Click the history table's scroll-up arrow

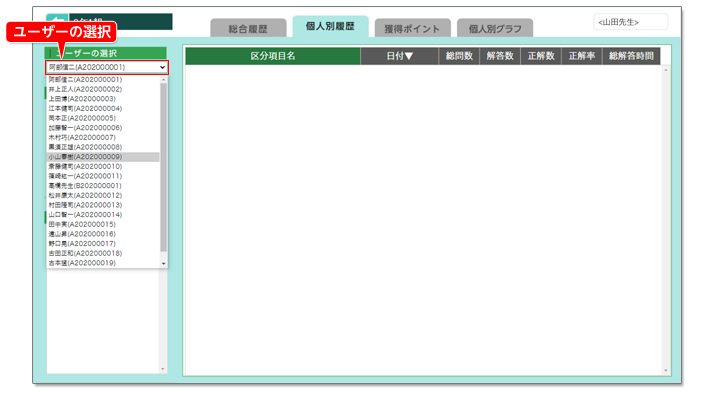click(666, 70)
